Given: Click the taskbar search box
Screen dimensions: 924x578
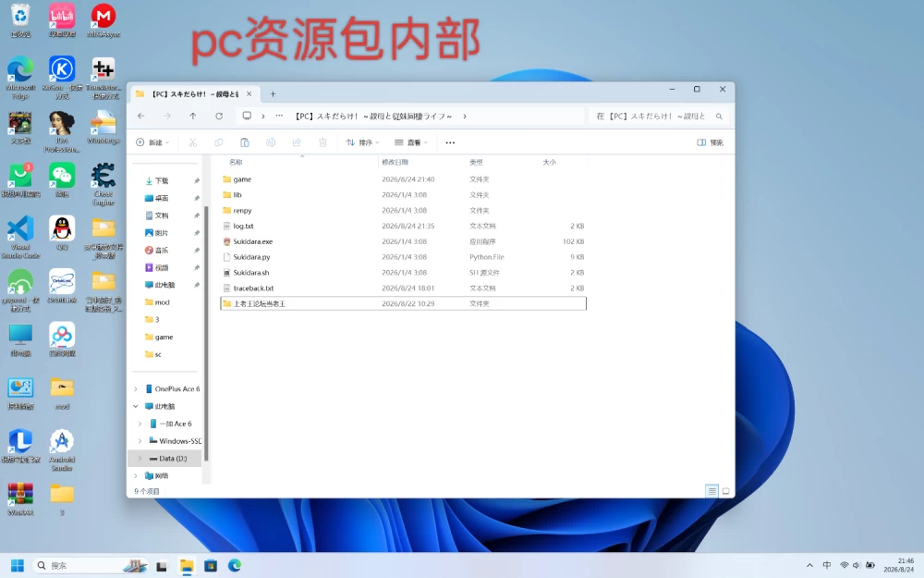Looking at the screenshot, I should pyautogui.click(x=89, y=566).
